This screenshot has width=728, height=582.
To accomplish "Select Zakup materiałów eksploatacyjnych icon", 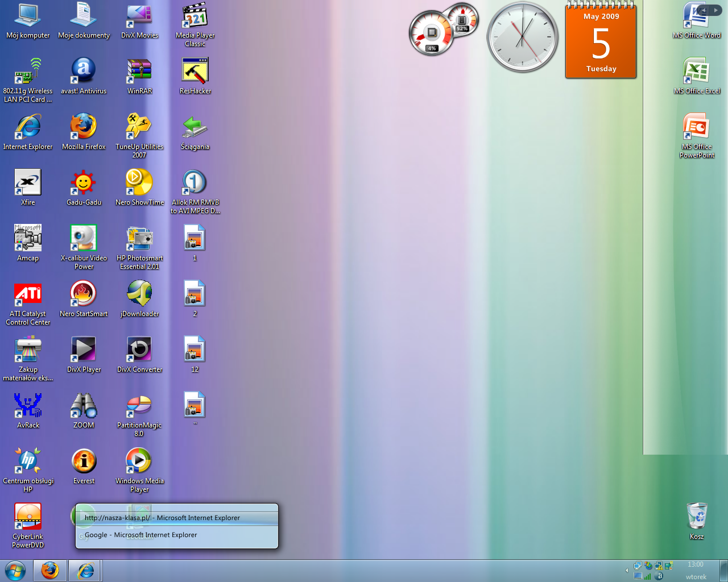I will [x=28, y=359].
